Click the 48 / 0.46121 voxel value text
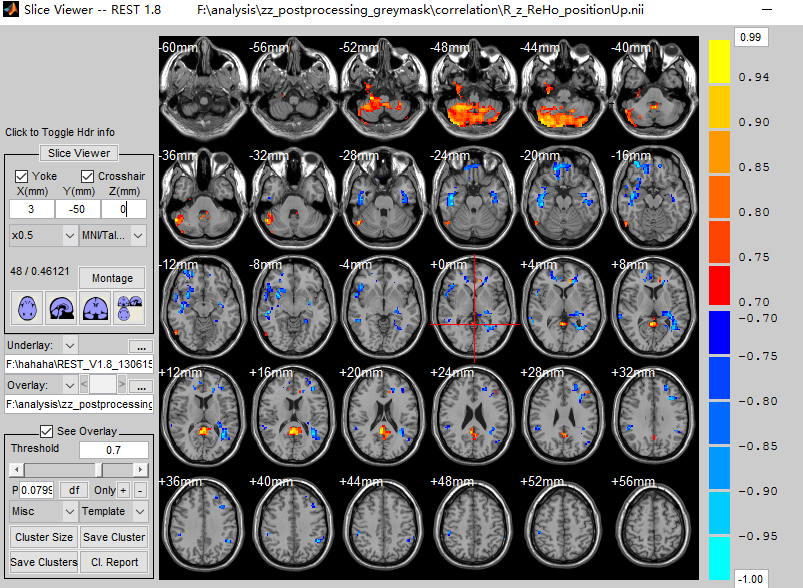803x588 pixels. click(39, 271)
